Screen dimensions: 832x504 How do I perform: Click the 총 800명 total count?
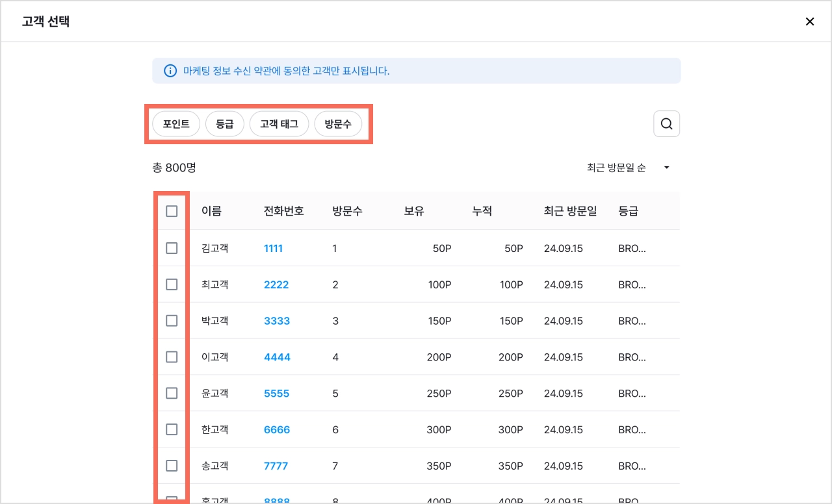(174, 168)
